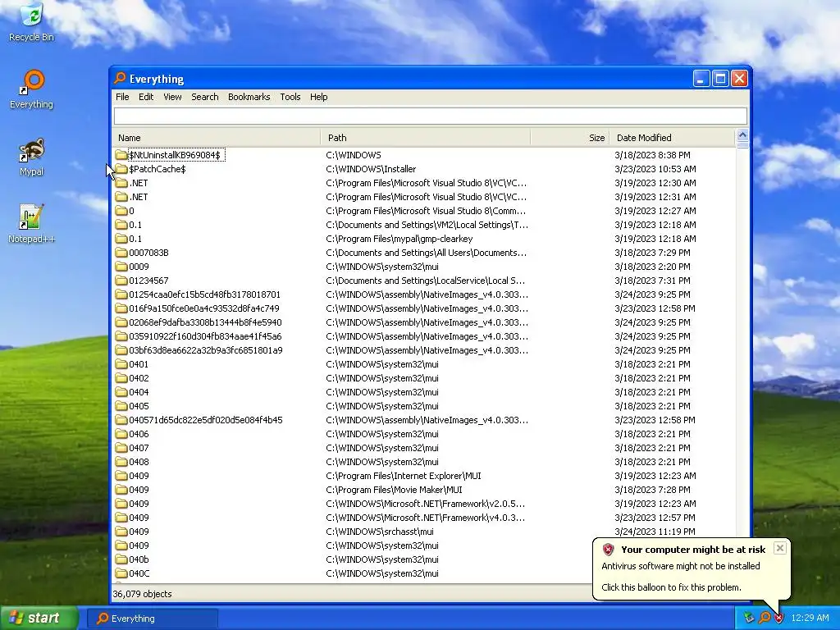This screenshot has height=630, width=840.
Task: Open the View menu
Action: pyautogui.click(x=172, y=97)
